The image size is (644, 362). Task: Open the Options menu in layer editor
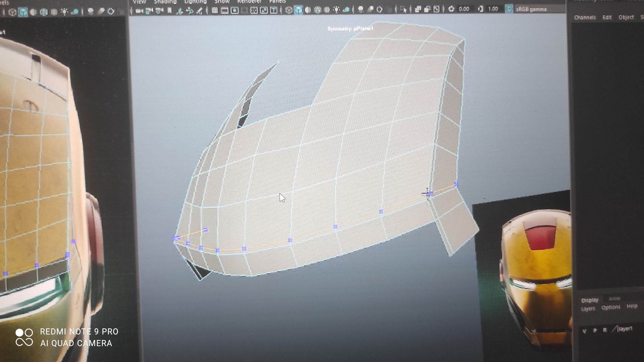point(610,307)
